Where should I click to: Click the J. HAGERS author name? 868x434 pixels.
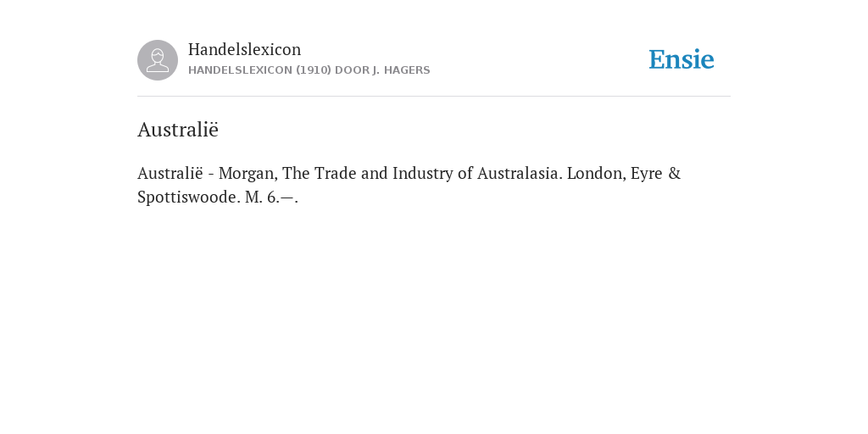pyautogui.click(x=401, y=70)
